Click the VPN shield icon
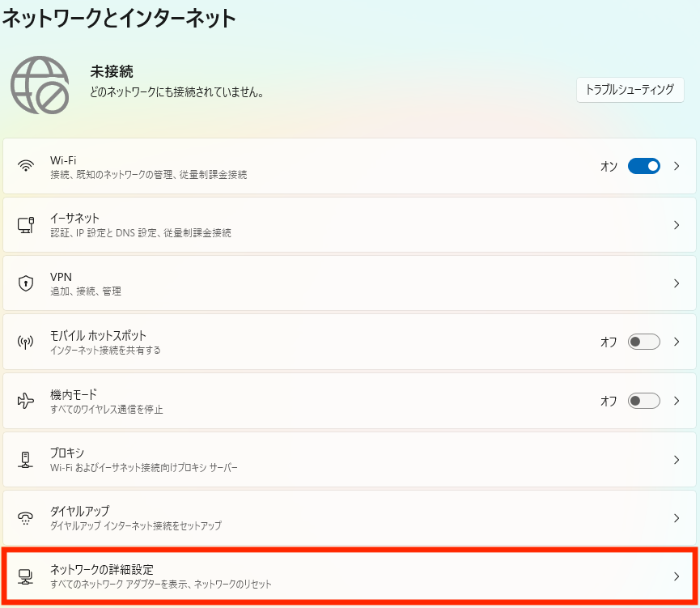Viewport: 700px width, 608px height. (x=26, y=283)
